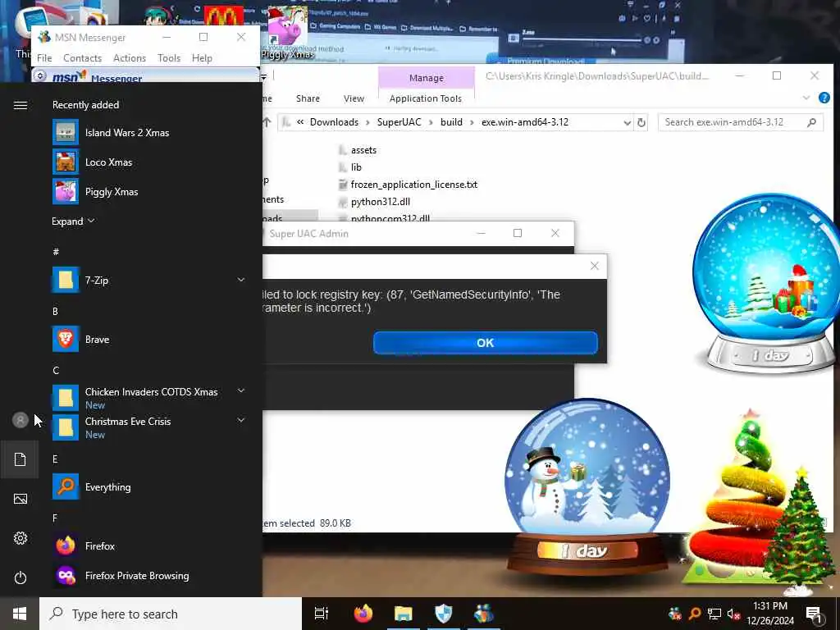Click Everything search tray icon
The height and width of the screenshot is (630, 840).
pyautogui.click(x=695, y=614)
